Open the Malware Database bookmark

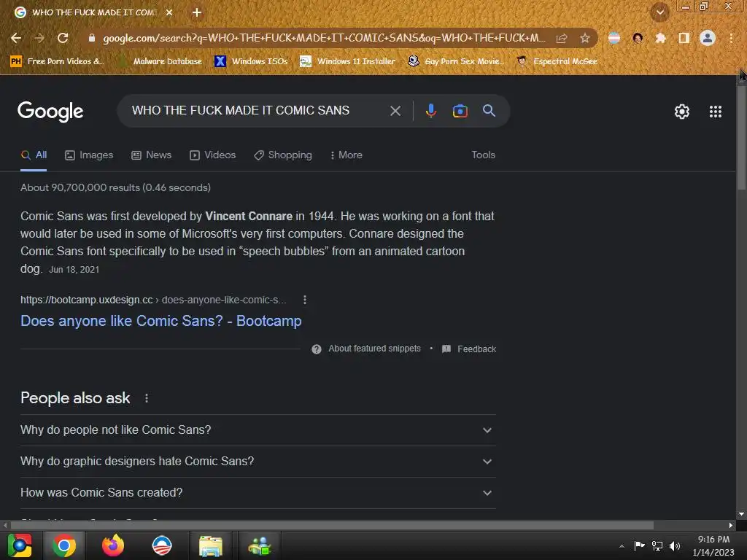[x=162, y=61]
